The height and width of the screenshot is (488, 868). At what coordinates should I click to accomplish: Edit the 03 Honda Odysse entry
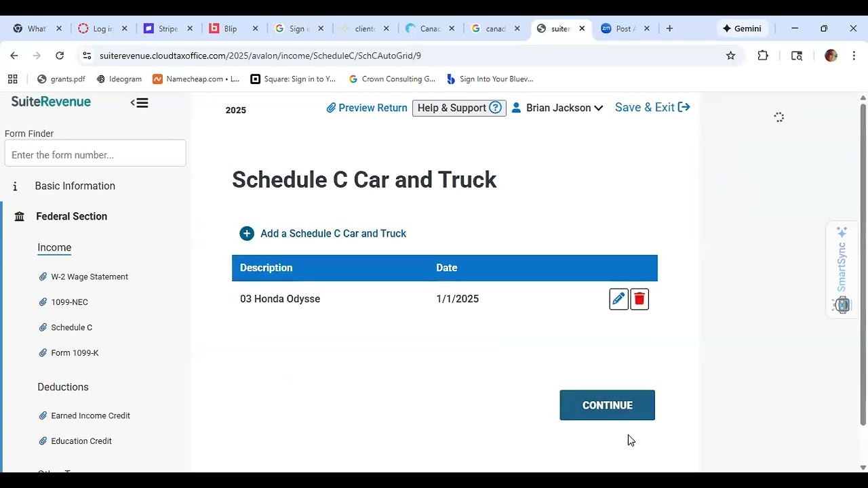[618, 299]
